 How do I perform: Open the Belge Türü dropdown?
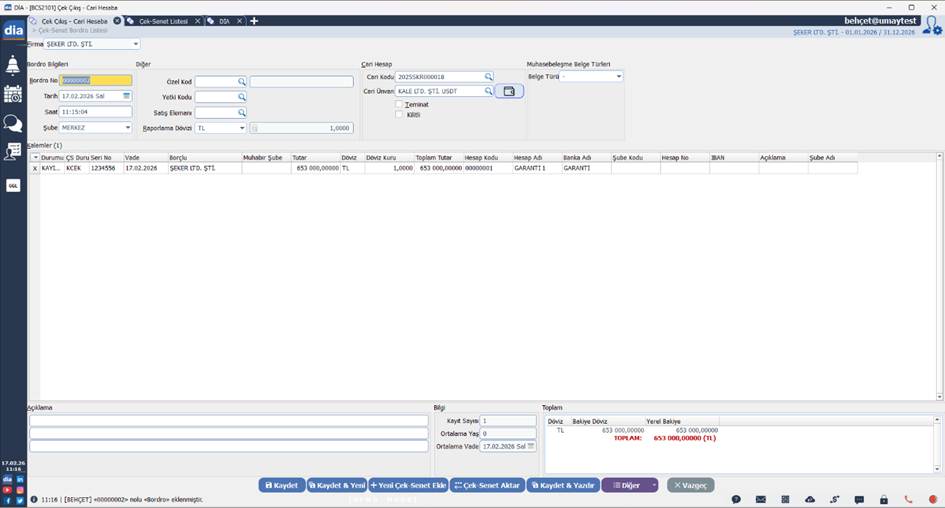[x=619, y=77]
